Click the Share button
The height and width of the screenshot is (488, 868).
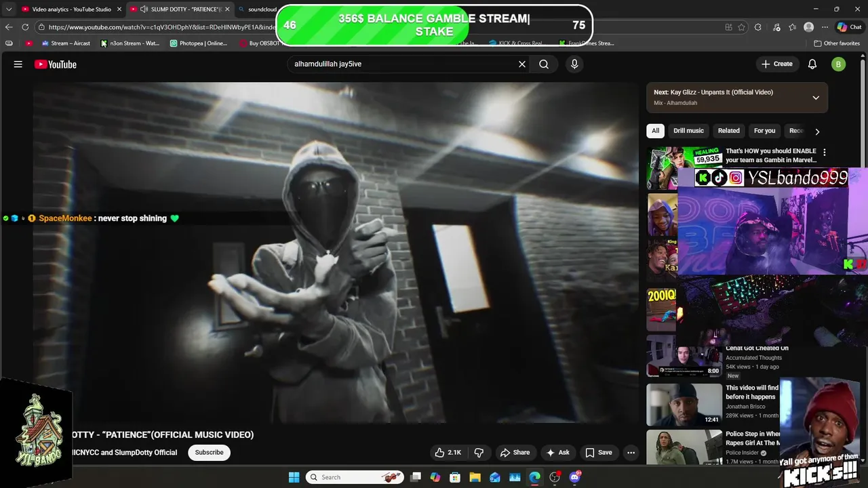point(515,453)
